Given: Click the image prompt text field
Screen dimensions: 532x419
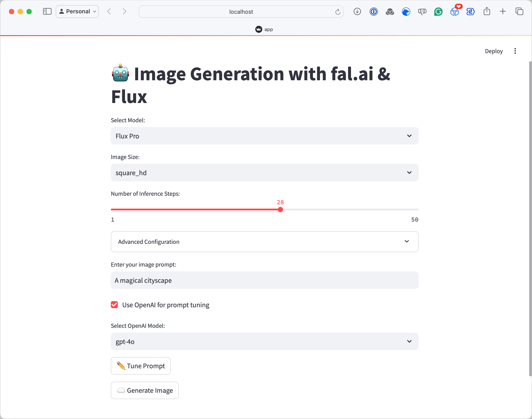Looking at the screenshot, I should tap(264, 280).
